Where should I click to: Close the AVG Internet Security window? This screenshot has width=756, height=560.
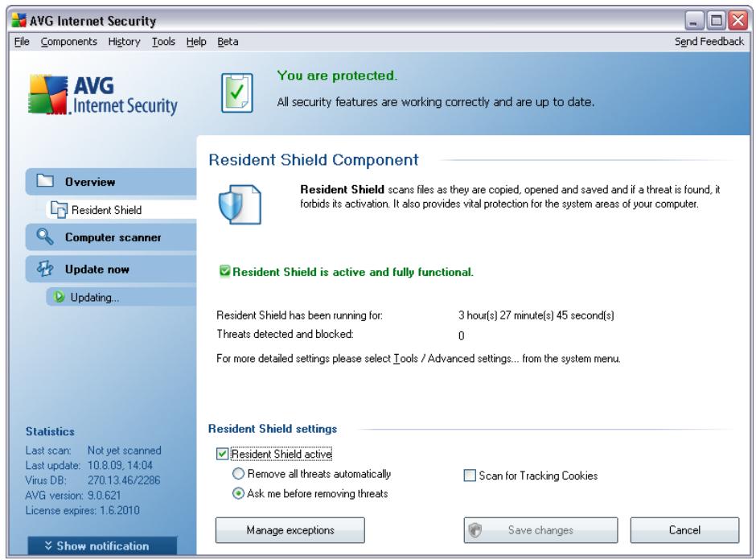click(x=738, y=21)
